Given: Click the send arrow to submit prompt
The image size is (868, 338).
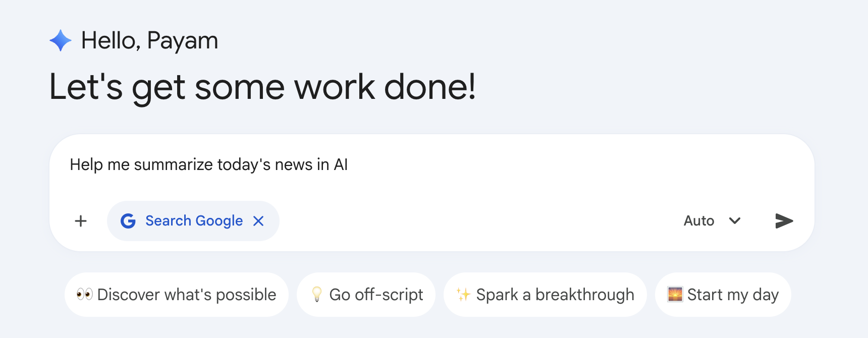Looking at the screenshot, I should point(783,220).
